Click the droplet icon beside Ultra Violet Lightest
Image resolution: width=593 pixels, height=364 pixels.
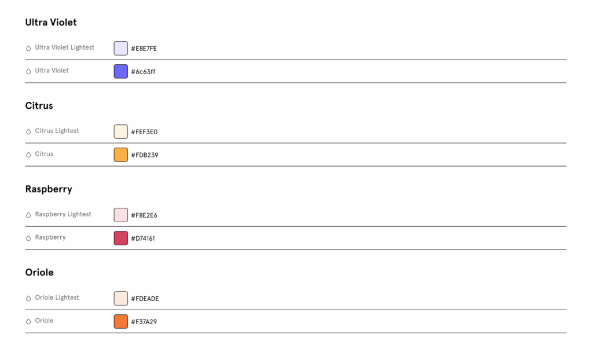click(x=28, y=49)
